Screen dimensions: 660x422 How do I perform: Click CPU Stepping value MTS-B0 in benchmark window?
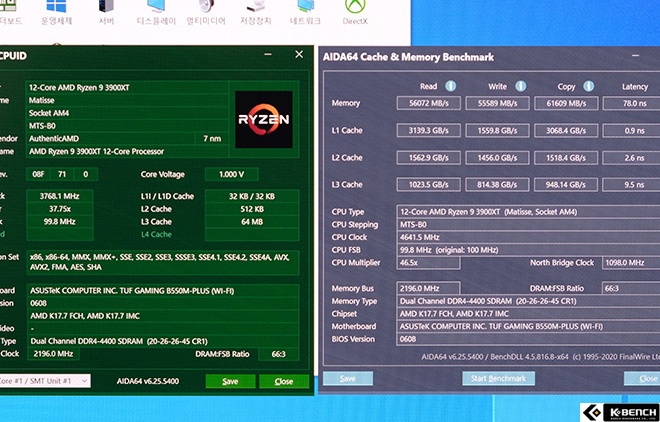pyautogui.click(x=528, y=224)
